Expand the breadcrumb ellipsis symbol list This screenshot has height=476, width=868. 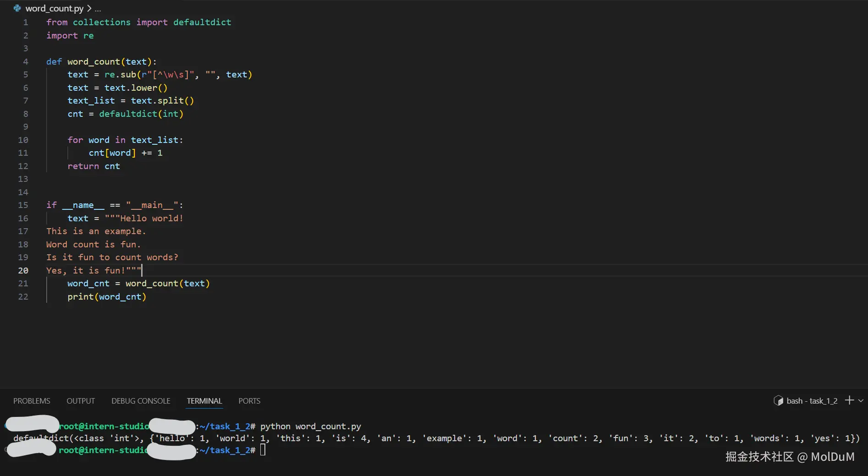(x=98, y=9)
